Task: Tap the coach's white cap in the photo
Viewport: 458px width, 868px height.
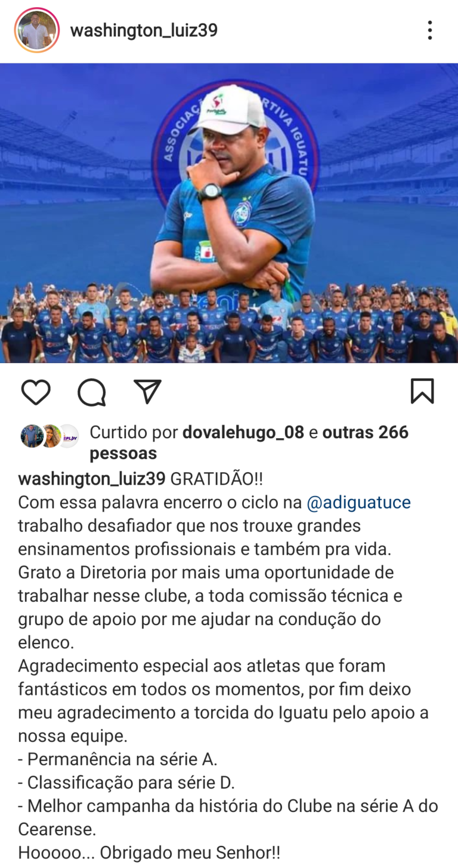Action: pyautogui.click(x=230, y=108)
